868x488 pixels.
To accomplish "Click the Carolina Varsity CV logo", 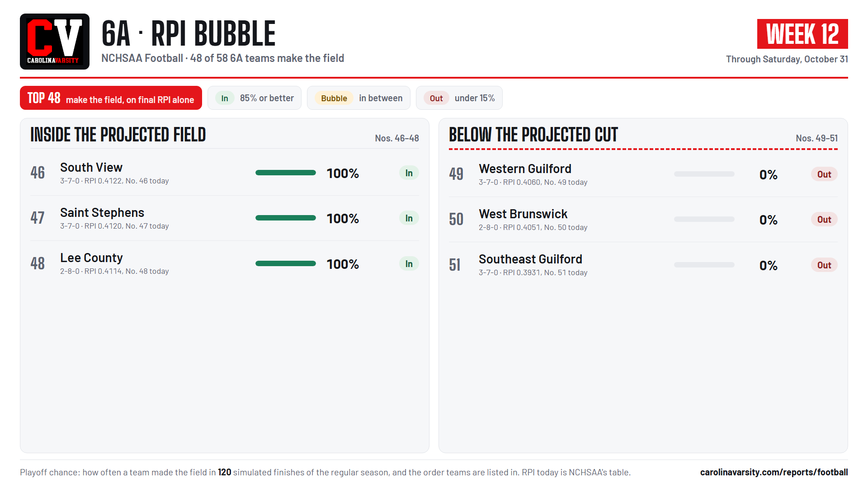I will (x=55, y=42).
